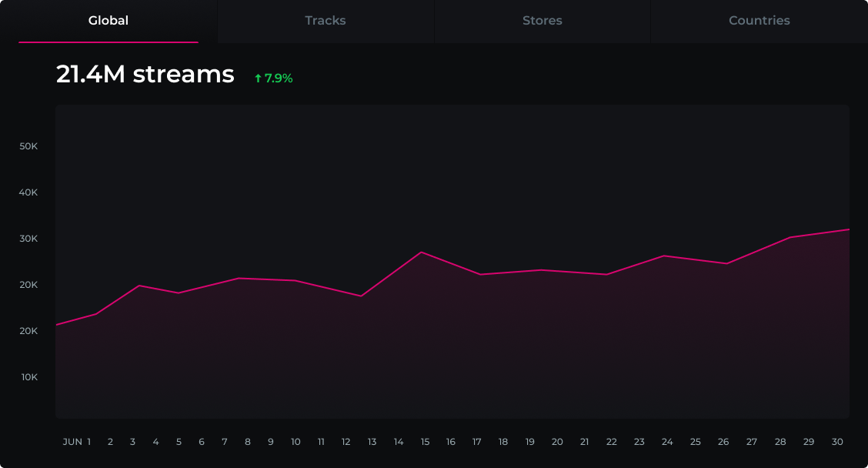Select date label 8 on x-axis
The height and width of the screenshot is (468, 868).
click(248, 442)
